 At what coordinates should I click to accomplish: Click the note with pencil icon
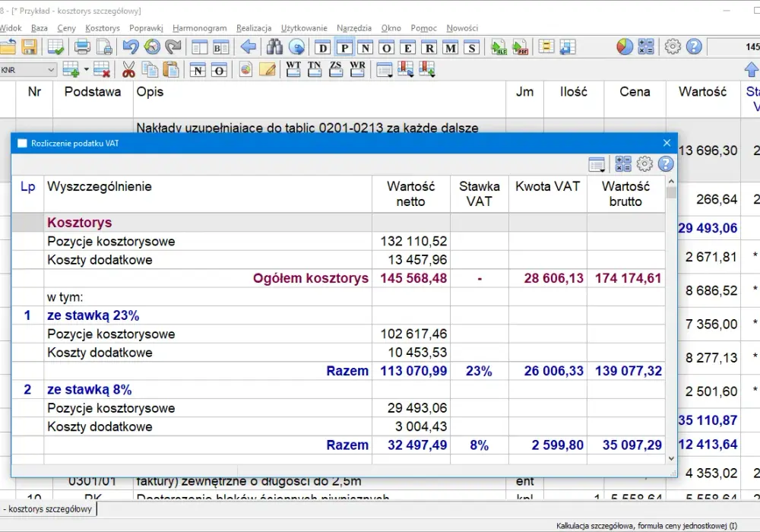pyautogui.click(x=267, y=70)
